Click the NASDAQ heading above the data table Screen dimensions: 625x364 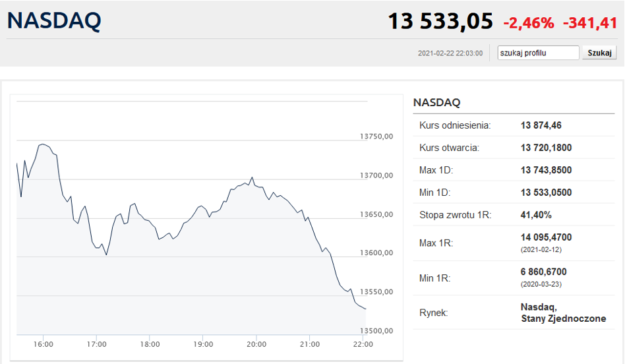point(436,102)
